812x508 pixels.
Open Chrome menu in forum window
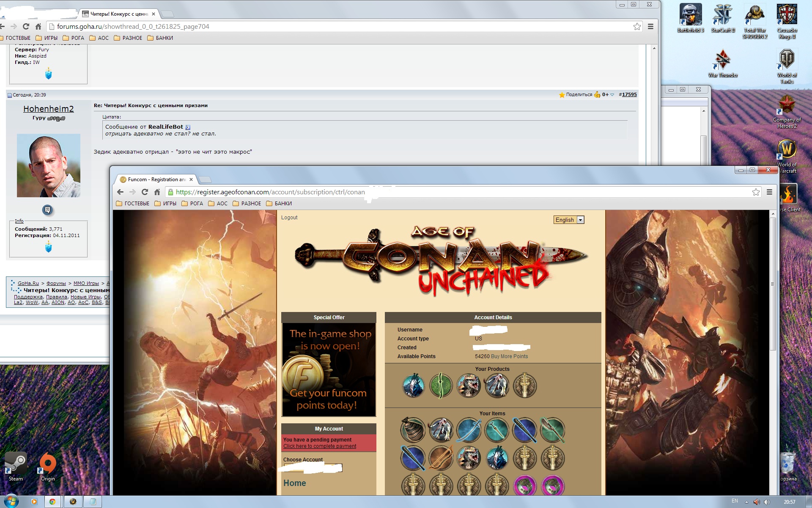pos(650,27)
